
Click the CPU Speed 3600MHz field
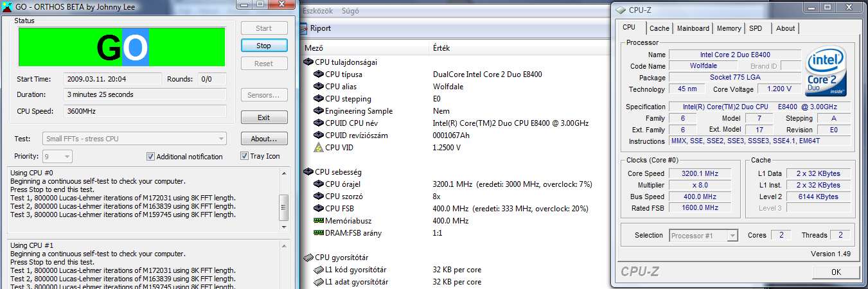tap(145, 110)
